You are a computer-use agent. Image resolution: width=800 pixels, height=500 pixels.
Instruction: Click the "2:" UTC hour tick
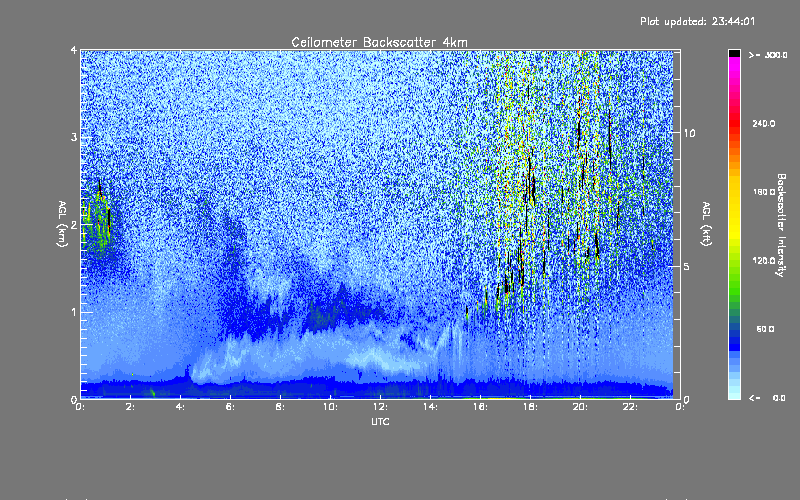(131, 407)
